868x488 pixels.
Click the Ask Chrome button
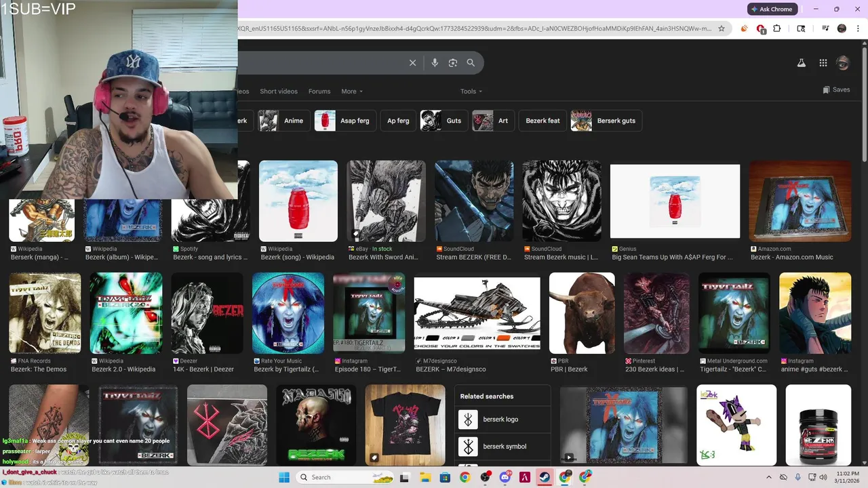(x=772, y=9)
